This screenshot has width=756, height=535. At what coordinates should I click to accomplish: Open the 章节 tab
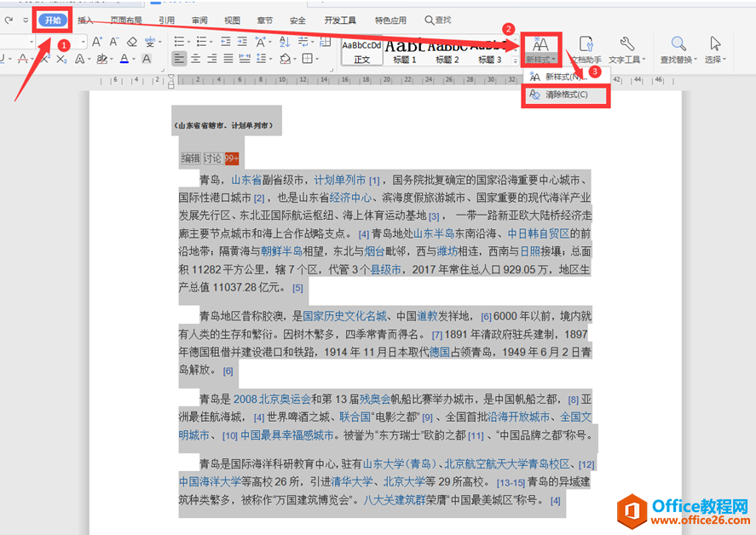coord(265,20)
